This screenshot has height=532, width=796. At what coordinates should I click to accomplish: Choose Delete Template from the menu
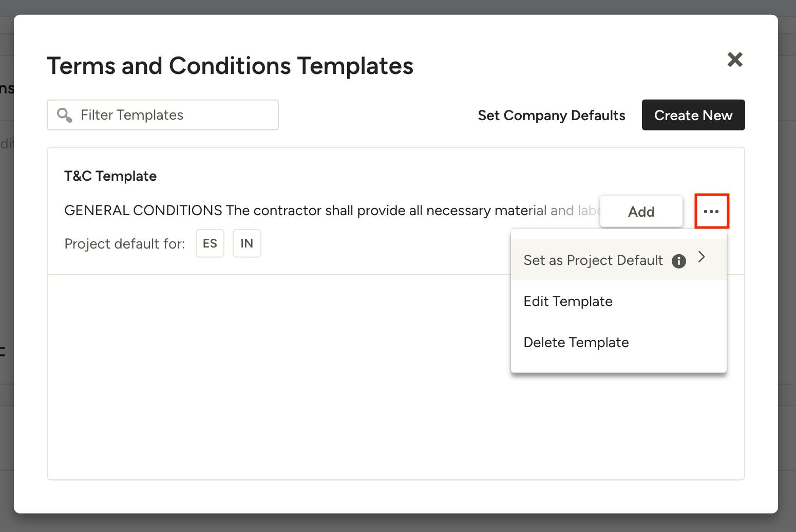click(x=576, y=343)
